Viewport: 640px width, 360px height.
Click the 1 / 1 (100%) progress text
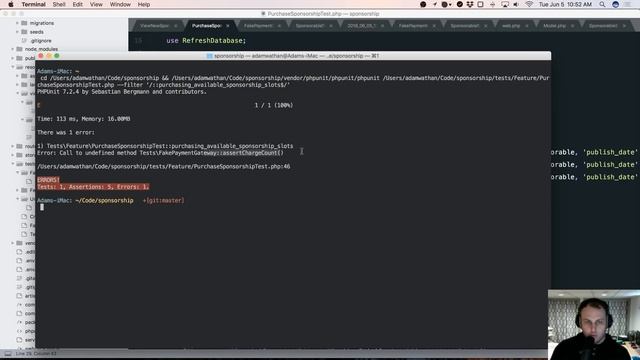click(x=274, y=105)
